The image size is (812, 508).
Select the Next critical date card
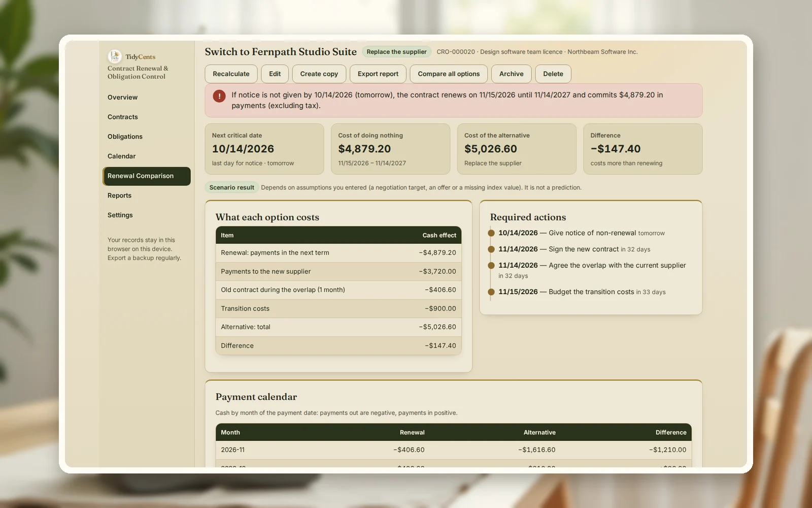coord(264,149)
